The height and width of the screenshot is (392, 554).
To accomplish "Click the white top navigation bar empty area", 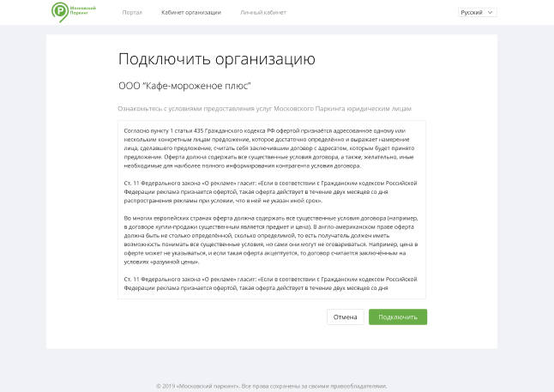I will pyautogui.click(x=377, y=13).
